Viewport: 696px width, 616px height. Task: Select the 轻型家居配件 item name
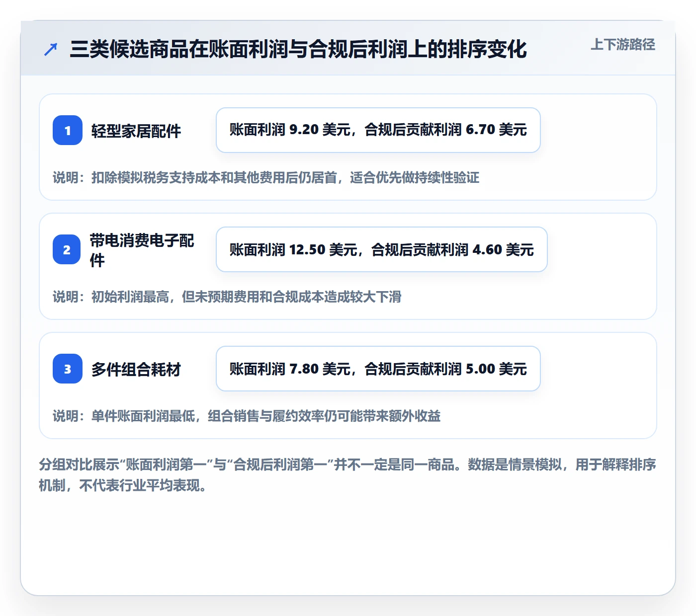[x=136, y=131]
